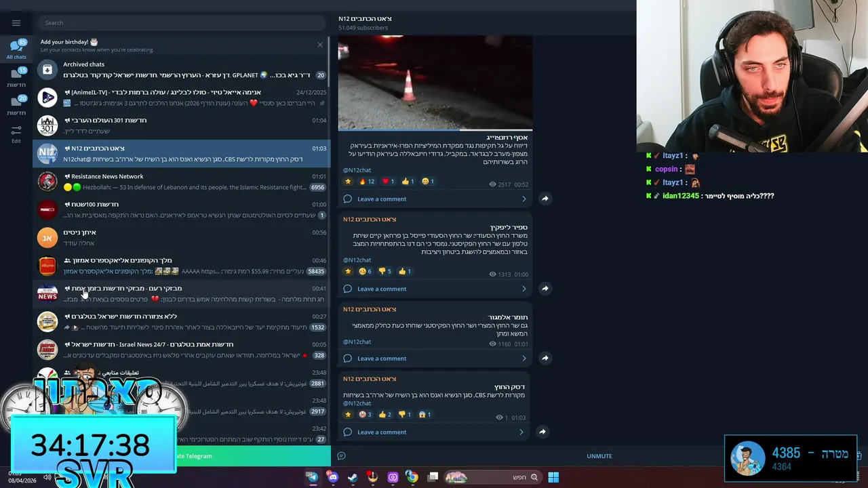
Task: Share the post sent at 01:00
Action: point(545,288)
